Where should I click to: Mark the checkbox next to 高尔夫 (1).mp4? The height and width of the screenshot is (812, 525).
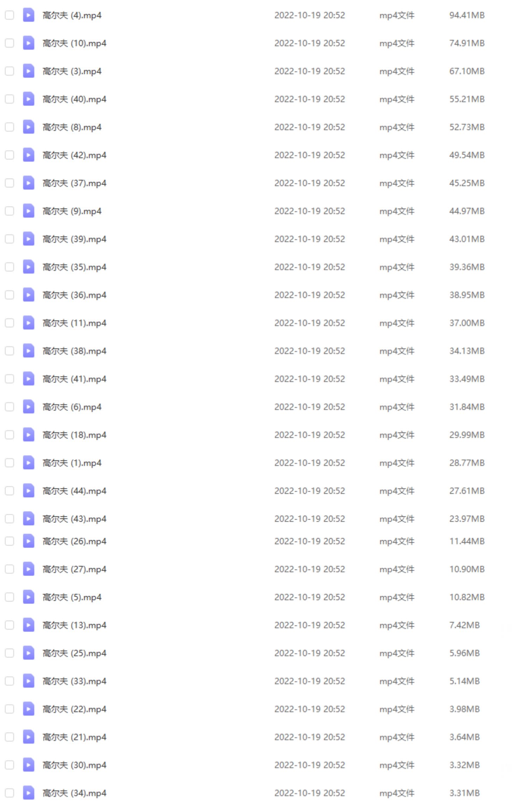point(9,463)
